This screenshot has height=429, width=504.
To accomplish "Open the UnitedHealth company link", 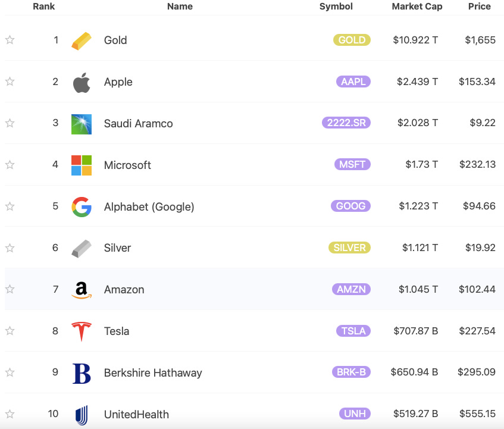I will 136,415.
